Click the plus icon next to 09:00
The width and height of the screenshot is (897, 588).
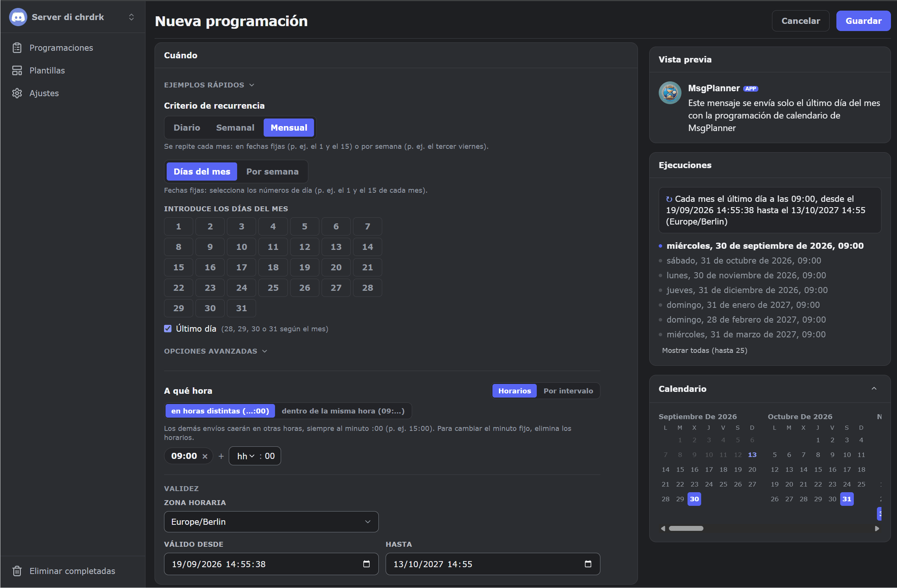(x=221, y=456)
